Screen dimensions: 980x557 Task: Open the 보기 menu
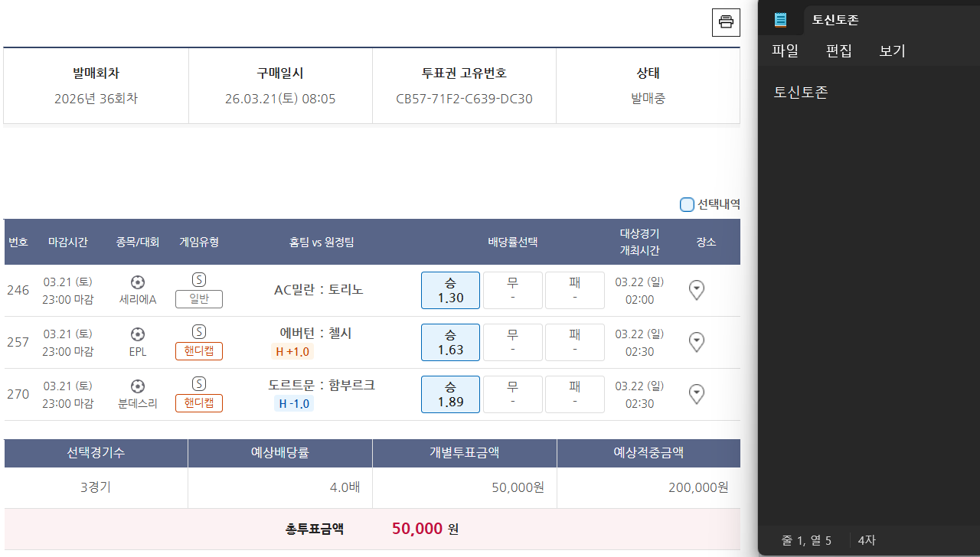892,51
